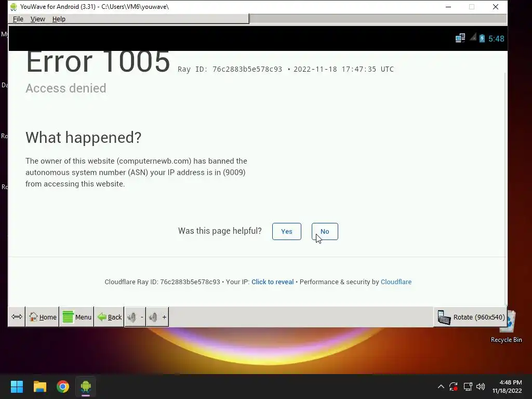Click the YouWave app icon in title bar

(x=14, y=7)
